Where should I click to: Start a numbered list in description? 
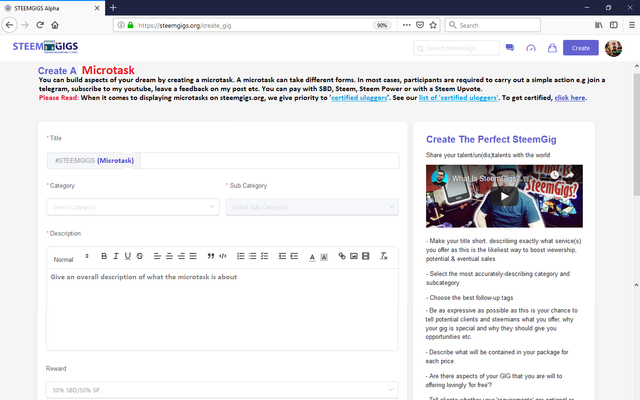point(240,256)
